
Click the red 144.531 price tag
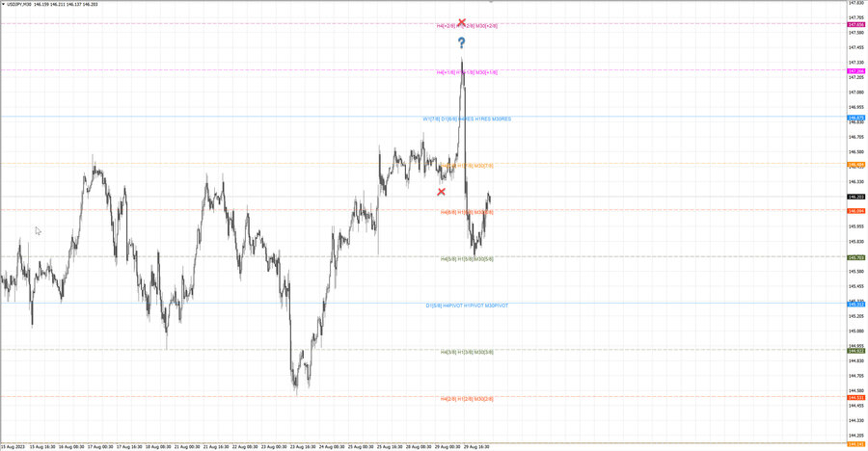855,397
